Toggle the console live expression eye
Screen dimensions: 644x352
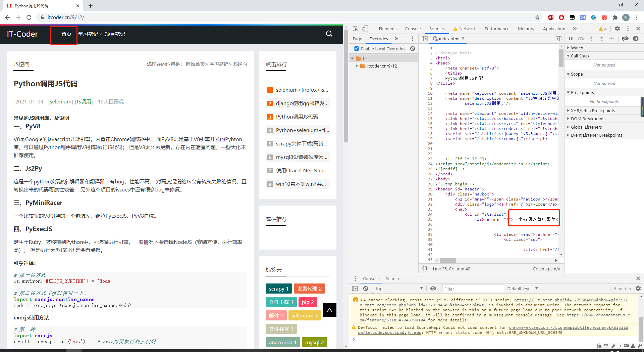433,289
